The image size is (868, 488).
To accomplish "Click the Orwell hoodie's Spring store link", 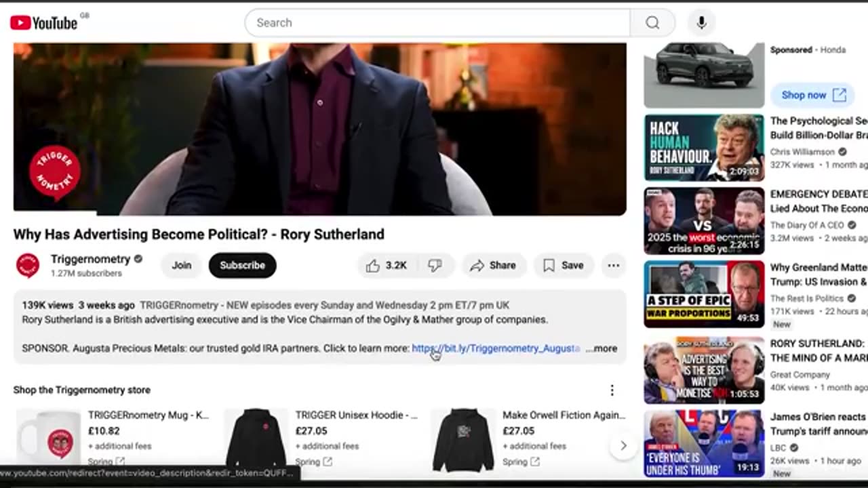I will click(x=521, y=462).
